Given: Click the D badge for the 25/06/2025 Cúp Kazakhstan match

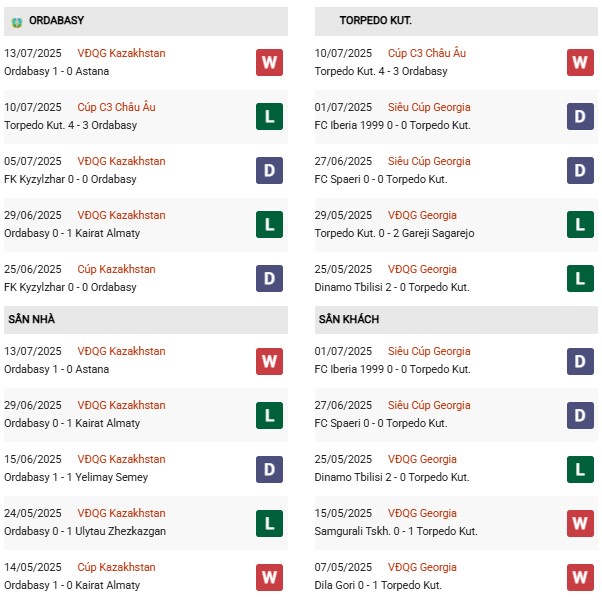Looking at the screenshot, I should 269,278.
